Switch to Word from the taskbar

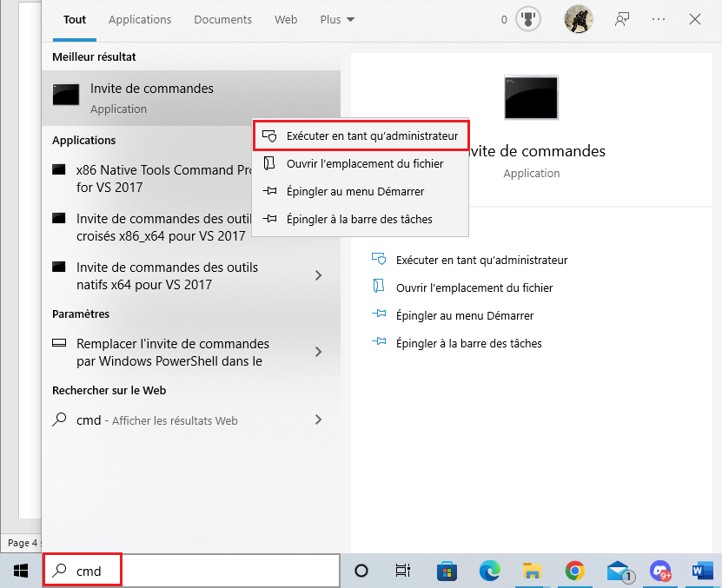[x=702, y=571]
